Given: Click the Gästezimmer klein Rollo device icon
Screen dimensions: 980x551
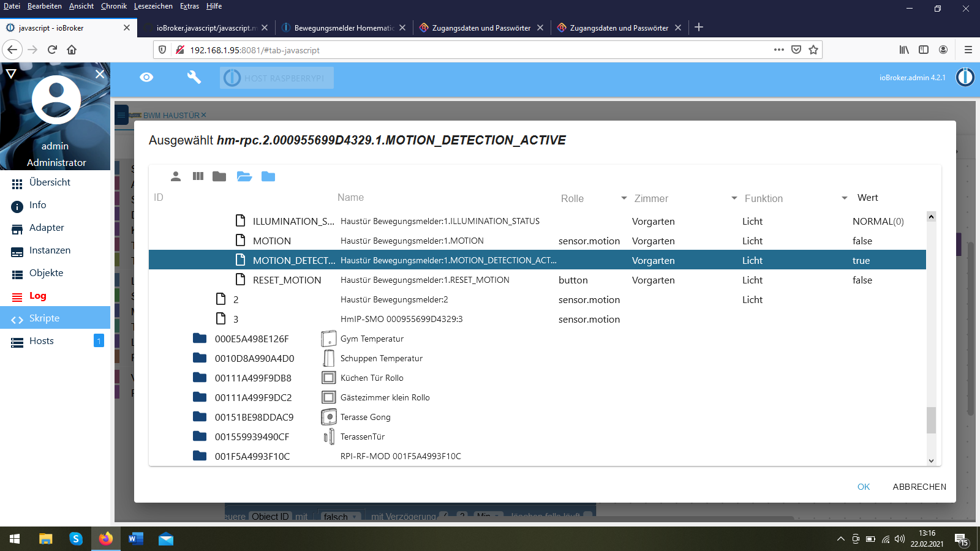Looking at the screenshot, I should 329,397.
